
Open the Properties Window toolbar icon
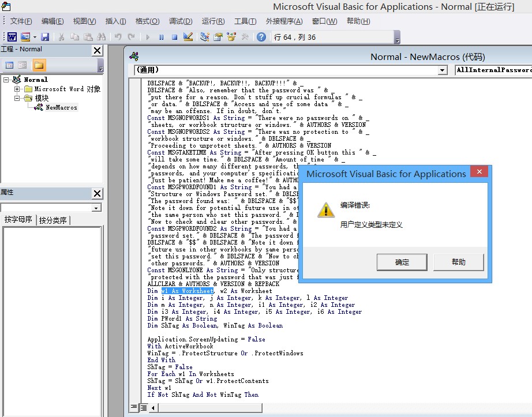218,36
